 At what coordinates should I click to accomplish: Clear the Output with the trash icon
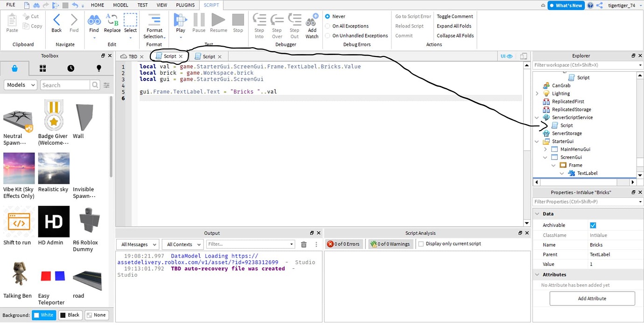coord(304,244)
